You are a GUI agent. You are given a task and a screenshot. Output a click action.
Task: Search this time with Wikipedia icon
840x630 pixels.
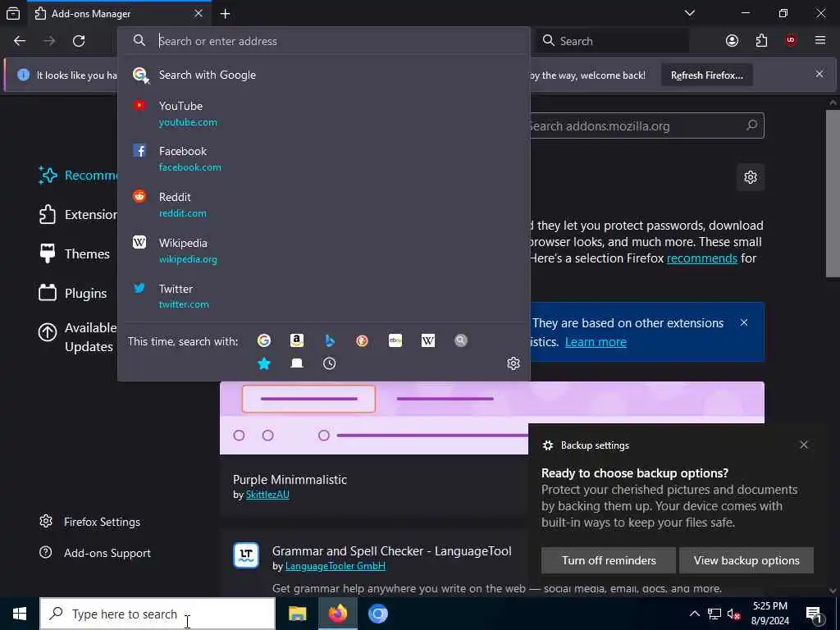pyautogui.click(x=428, y=340)
